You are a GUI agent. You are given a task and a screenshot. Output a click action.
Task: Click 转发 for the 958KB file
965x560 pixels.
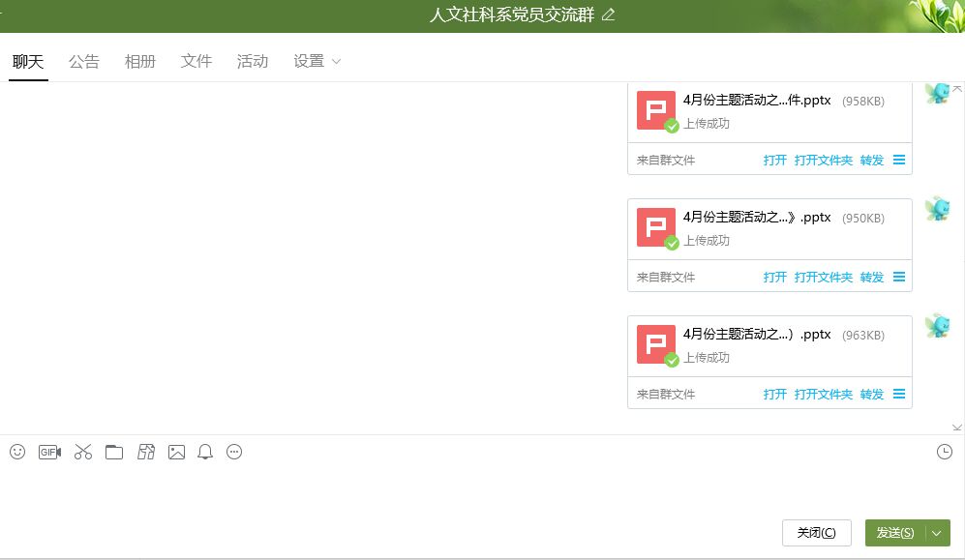pyautogui.click(x=872, y=160)
